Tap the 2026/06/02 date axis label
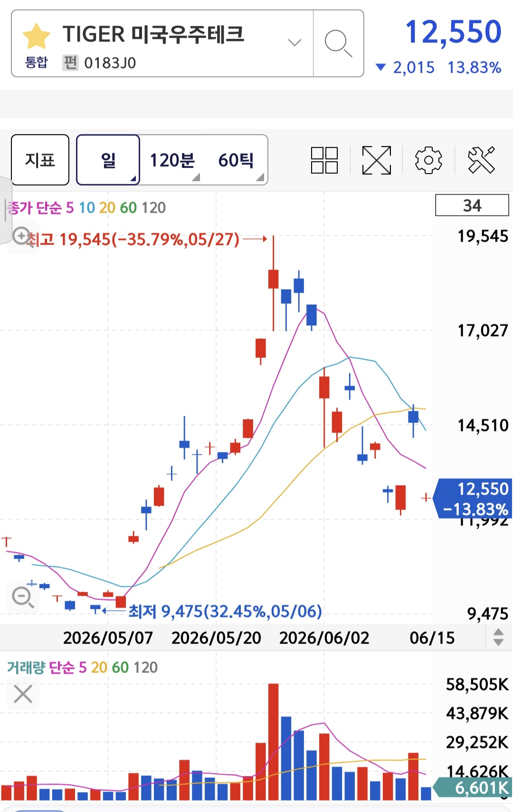Screen dimensions: 513x812 point(324,638)
